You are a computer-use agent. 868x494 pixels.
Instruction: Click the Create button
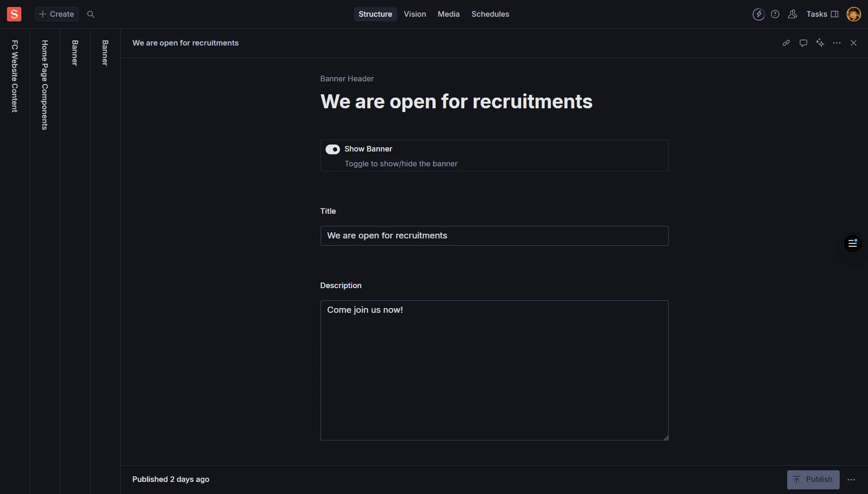pos(57,14)
